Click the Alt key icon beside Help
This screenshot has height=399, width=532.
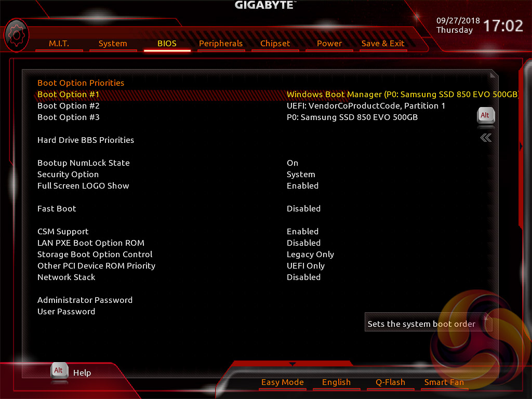[x=59, y=371]
